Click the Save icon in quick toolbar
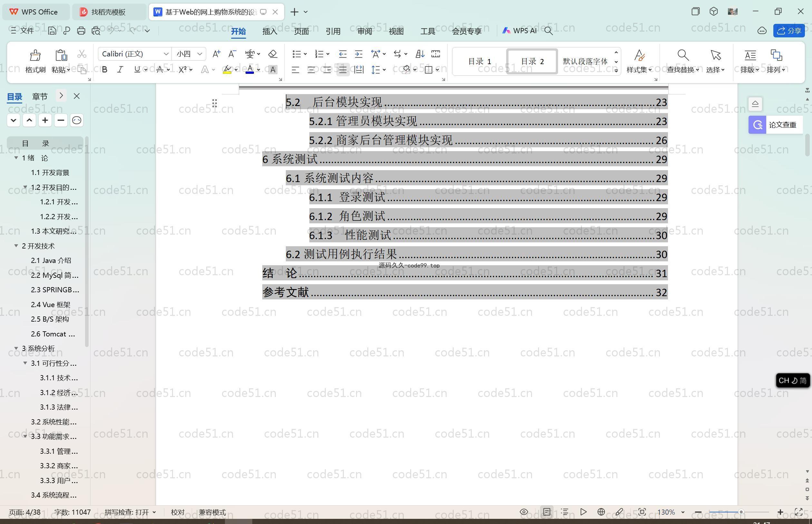This screenshot has width=812, height=524. (x=52, y=31)
